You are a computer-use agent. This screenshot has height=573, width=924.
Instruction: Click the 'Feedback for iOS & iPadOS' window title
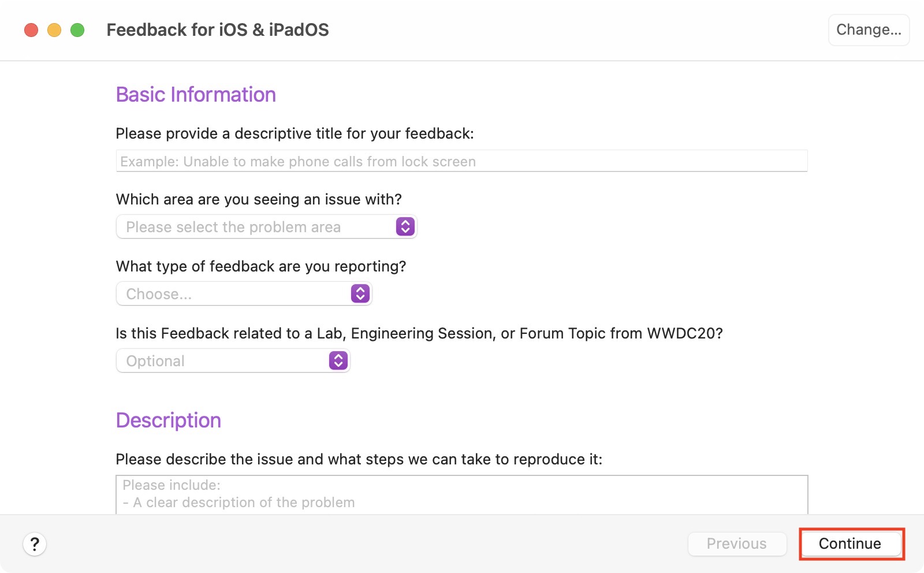coord(218,30)
